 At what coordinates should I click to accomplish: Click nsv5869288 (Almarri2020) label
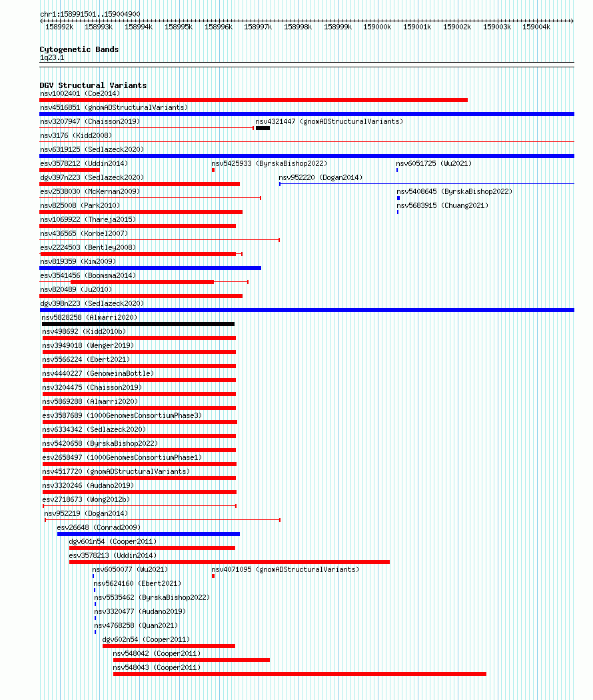(x=90, y=401)
